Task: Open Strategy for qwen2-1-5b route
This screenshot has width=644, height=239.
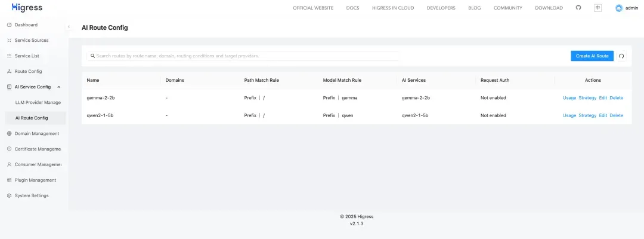Action: tap(587, 115)
